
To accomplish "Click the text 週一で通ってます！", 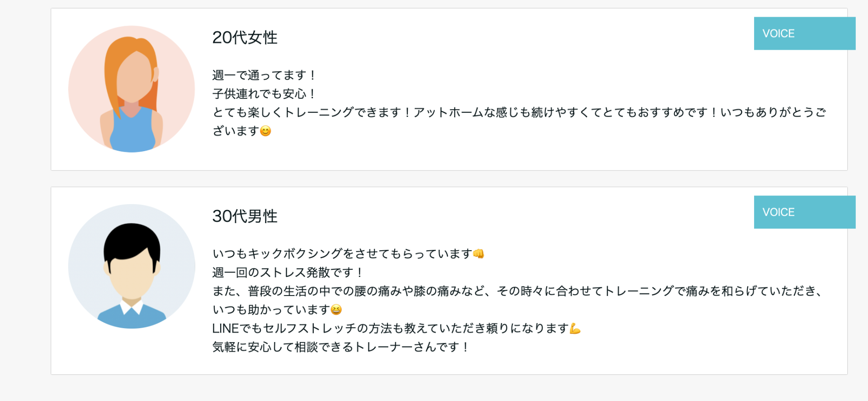I will click(x=264, y=75).
